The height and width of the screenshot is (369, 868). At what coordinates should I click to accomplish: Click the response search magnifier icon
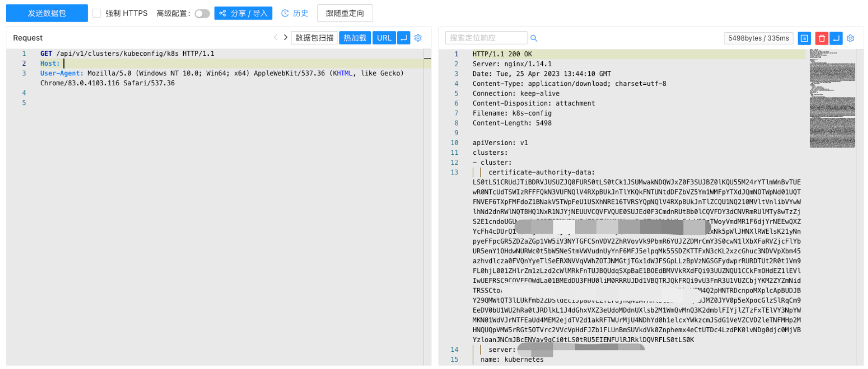(534, 38)
